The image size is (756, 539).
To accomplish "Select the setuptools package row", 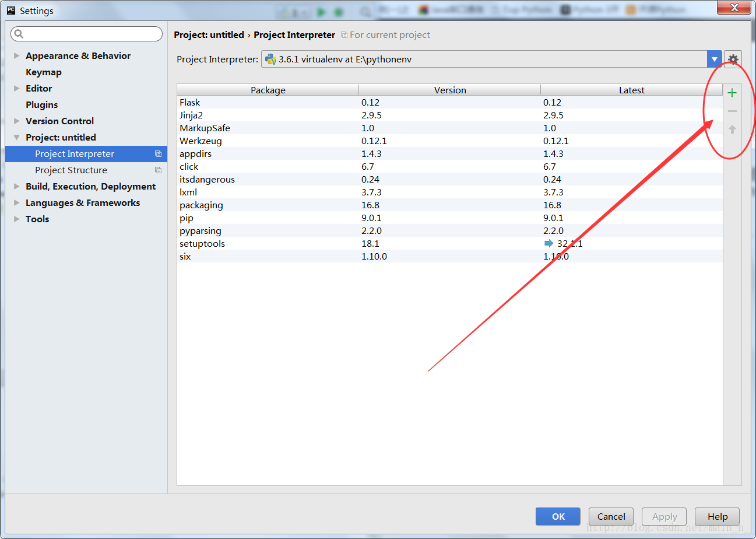I will (x=450, y=244).
